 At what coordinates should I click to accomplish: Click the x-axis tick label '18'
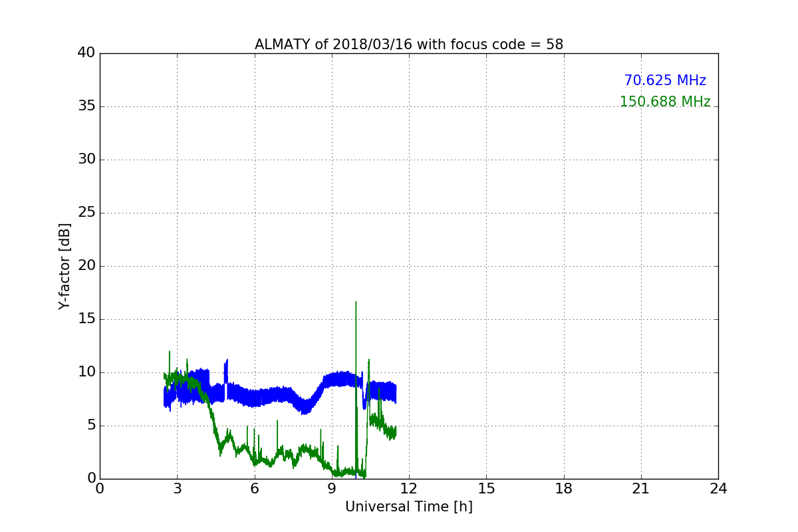[x=564, y=489]
